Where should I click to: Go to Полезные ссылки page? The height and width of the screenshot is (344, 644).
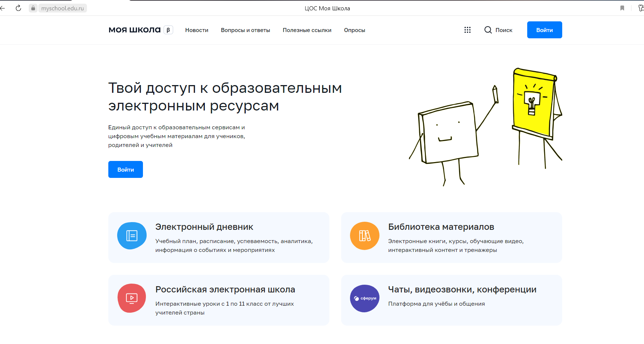tap(307, 30)
